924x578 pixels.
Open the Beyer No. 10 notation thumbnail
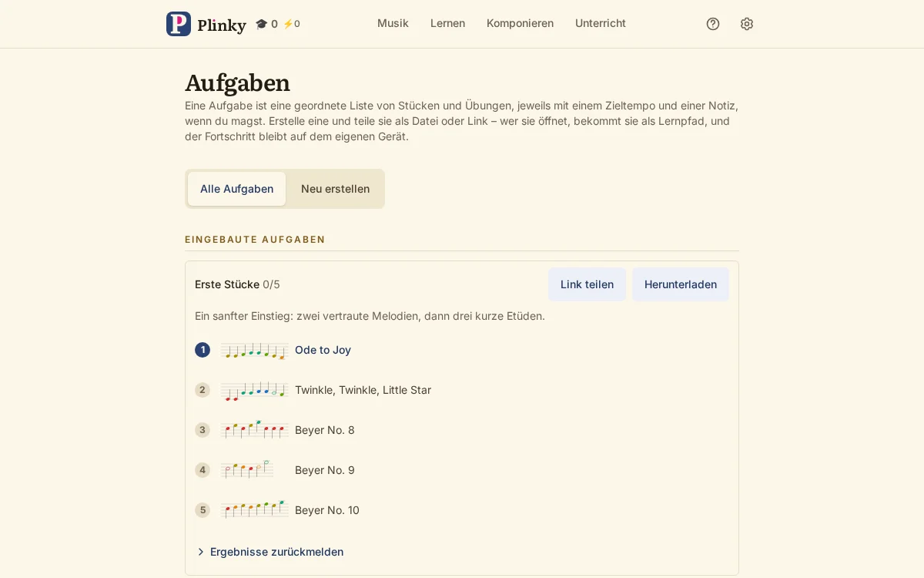[254, 509]
